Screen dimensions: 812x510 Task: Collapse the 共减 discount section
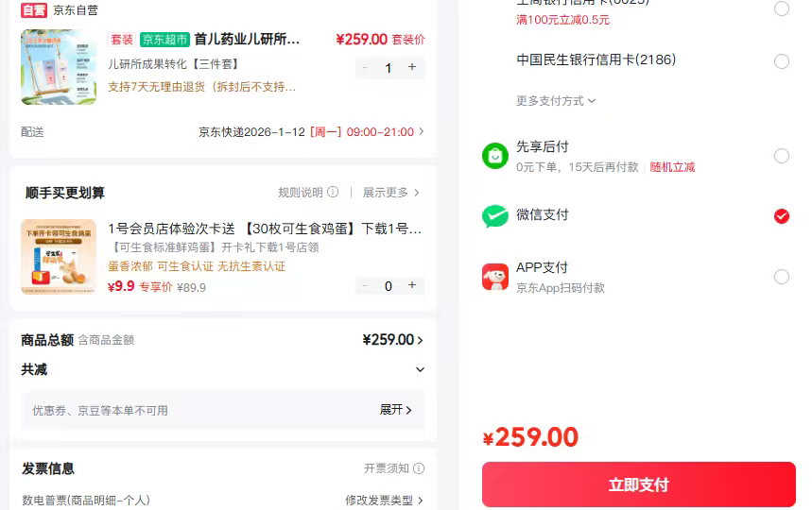point(420,369)
